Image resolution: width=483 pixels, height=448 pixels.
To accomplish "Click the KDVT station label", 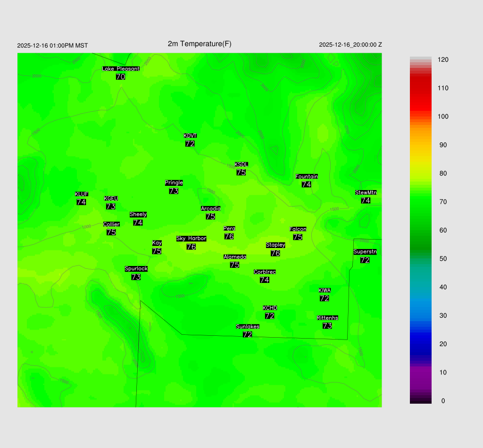I will click(190, 136).
